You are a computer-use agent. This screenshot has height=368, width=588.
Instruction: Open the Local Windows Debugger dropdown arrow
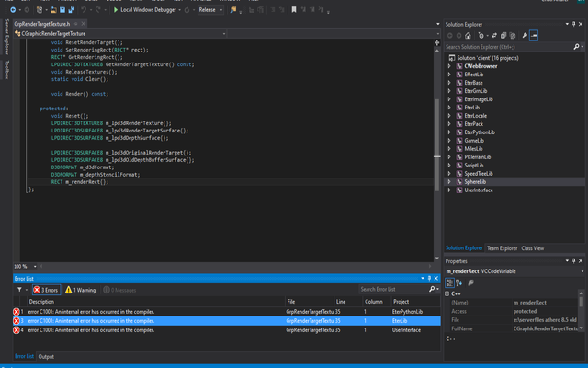click(180, 10)
